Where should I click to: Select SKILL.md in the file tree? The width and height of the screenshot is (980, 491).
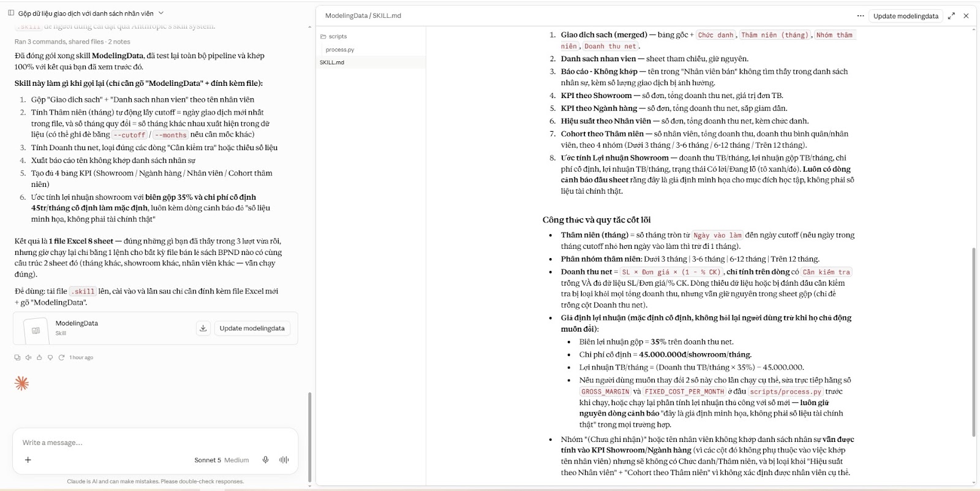[x=332, y=63]
